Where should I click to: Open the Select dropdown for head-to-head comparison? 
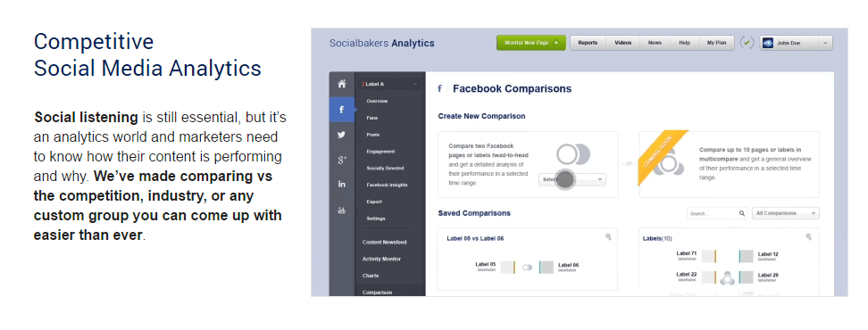572,179
